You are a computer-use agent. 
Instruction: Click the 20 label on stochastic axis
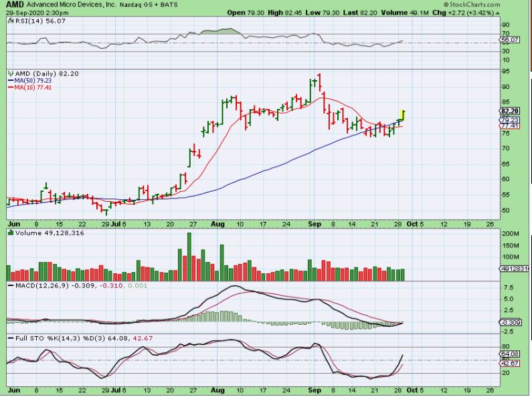tap(506, 373)
